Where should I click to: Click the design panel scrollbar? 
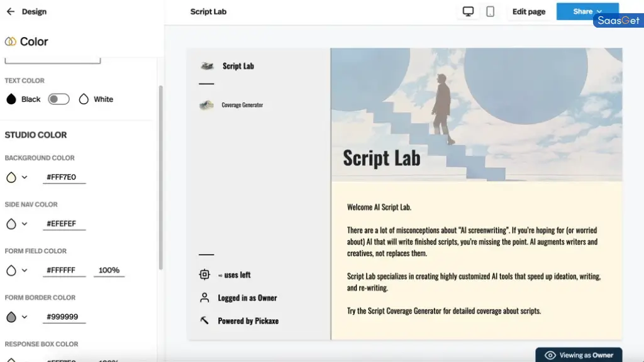click(x=160, y=177)
